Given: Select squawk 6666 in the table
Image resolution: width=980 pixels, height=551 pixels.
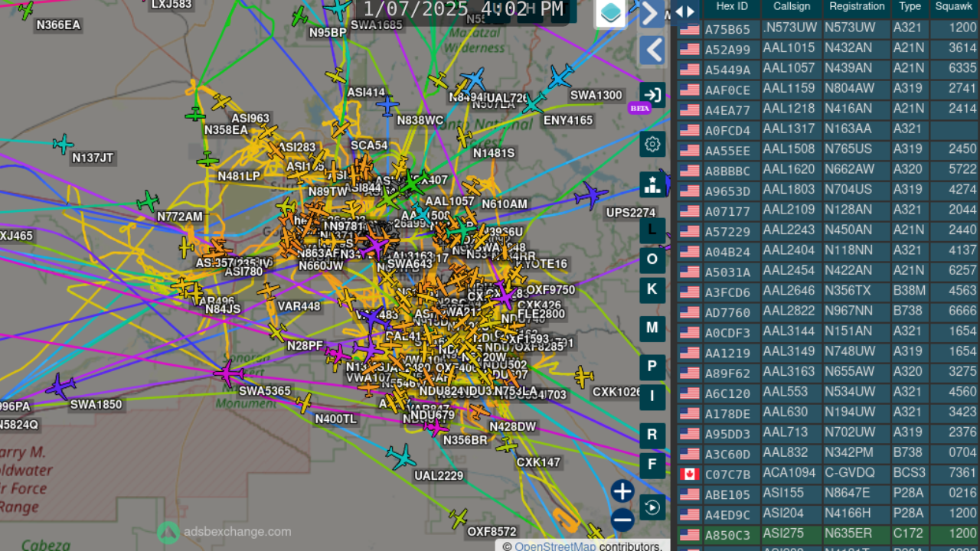Looking at the screenshot, I should [954, 311].
